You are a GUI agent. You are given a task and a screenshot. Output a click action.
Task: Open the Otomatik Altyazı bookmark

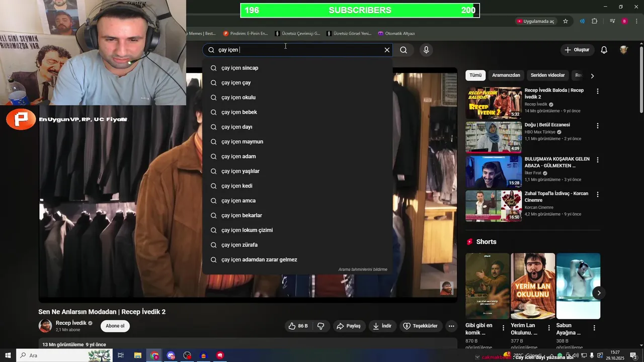pos(396,34)
